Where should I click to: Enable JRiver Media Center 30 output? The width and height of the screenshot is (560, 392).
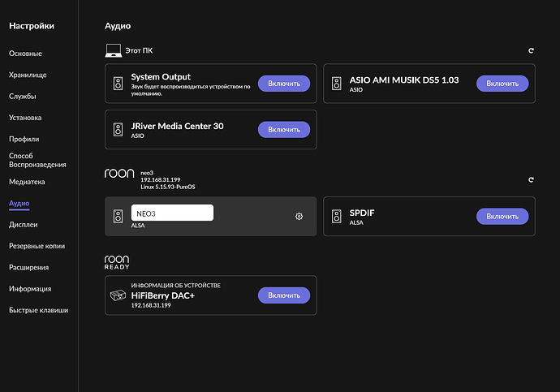coord(284,130)
